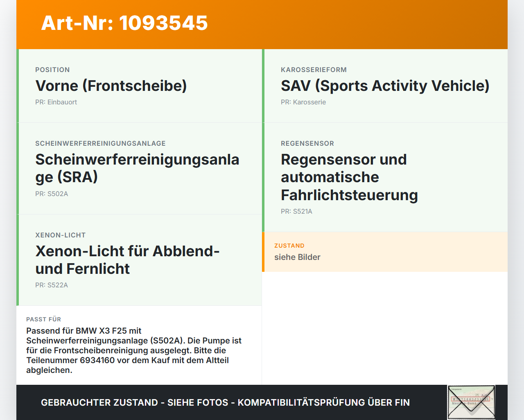524x420 pixels.
Task: Select the "PR: Einbauort" caption
Action: click(56, 102)
